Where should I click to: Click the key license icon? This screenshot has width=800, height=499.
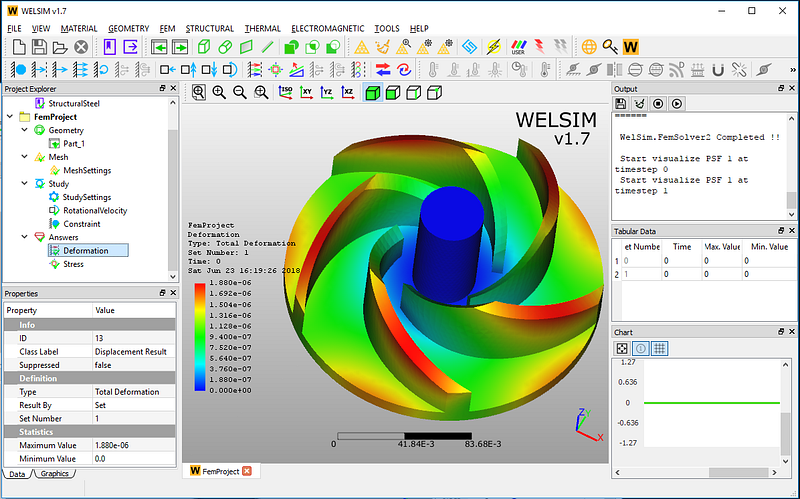click(610, 47)
